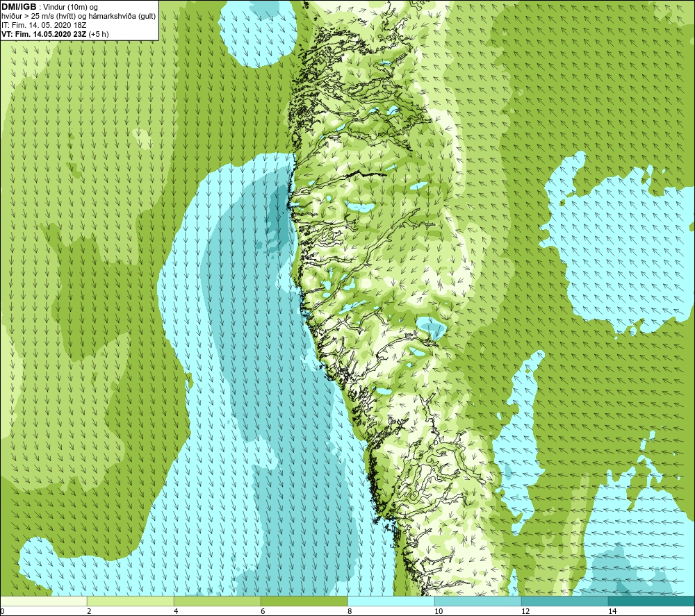The image size is (695, 616).
Task: Click the '0' label on the wind scale
Action: tap(2, 611)
